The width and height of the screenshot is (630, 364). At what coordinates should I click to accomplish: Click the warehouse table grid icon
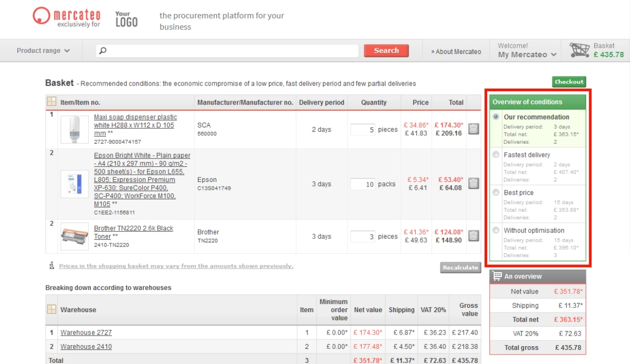click(51, 309)
